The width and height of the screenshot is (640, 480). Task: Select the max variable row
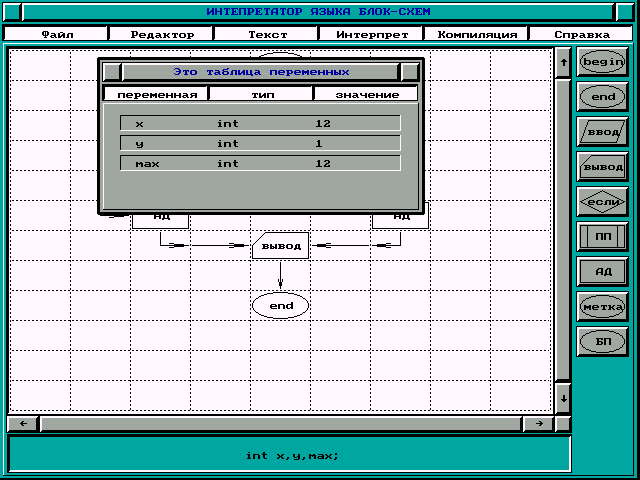tap(260, 163)
